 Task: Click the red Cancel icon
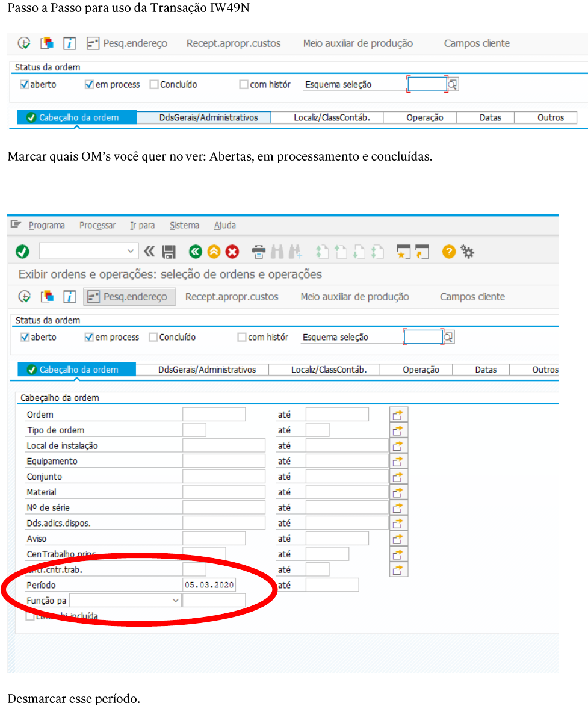pyautogui.click(x=232, y=252)
